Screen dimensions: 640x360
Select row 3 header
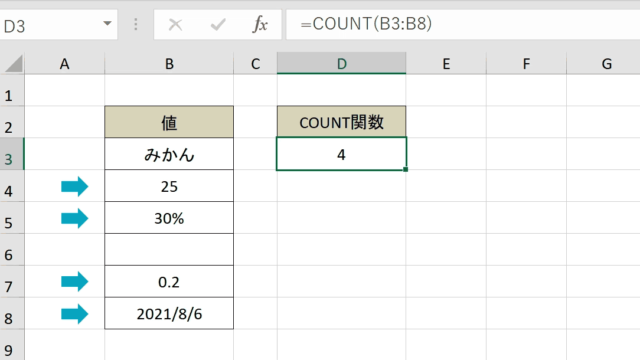pyautogui.click(x=12, y=154)
